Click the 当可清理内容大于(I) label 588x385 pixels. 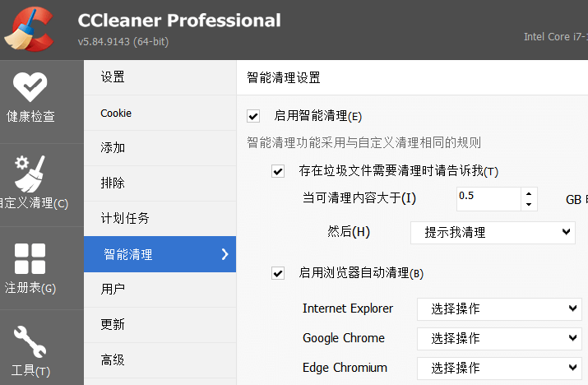[359, 197]
